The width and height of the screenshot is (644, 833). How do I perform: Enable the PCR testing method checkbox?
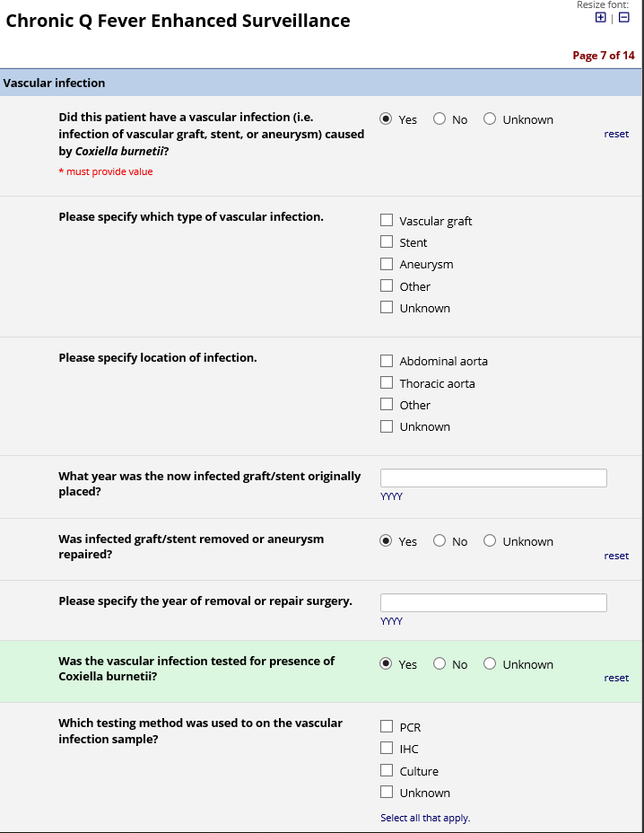click(x=387, y=726)
